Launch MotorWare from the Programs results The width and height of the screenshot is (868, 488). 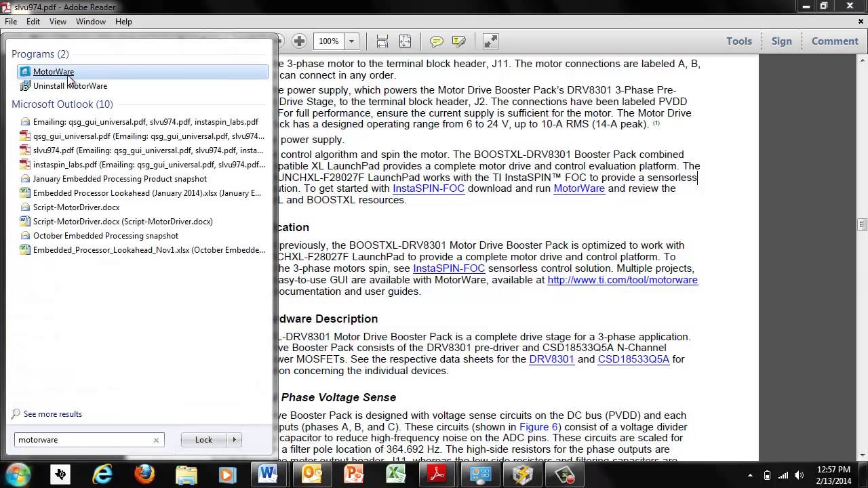pyautogui.click(x=142, y=72)
